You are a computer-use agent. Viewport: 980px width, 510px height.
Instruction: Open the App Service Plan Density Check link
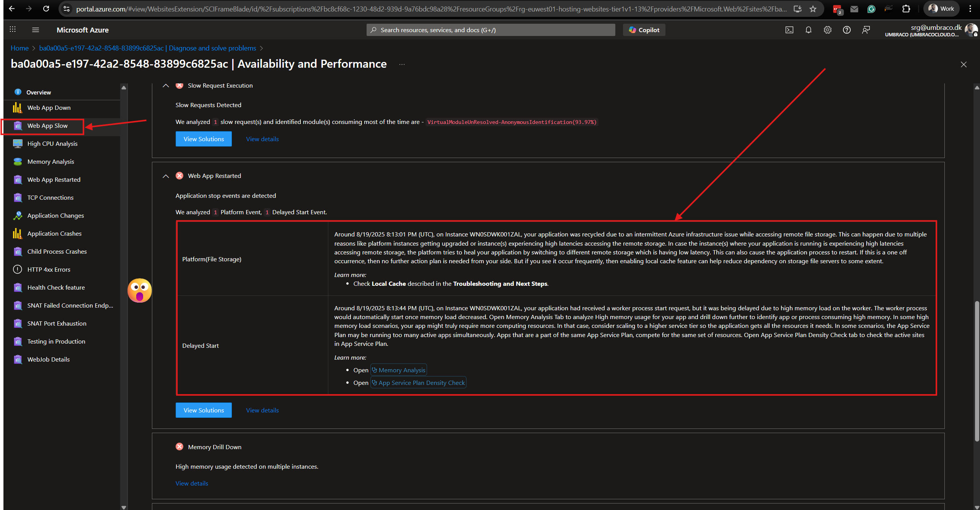(x=419, y=383)
